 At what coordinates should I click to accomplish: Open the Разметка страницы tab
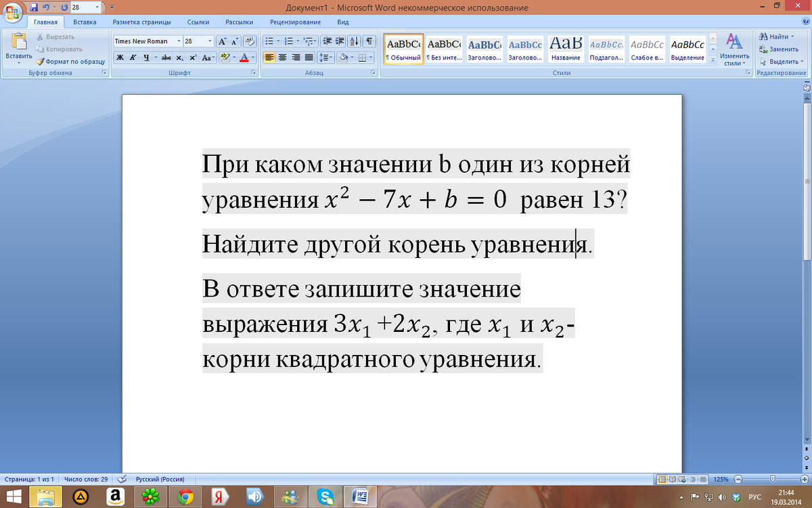(141, 22)
